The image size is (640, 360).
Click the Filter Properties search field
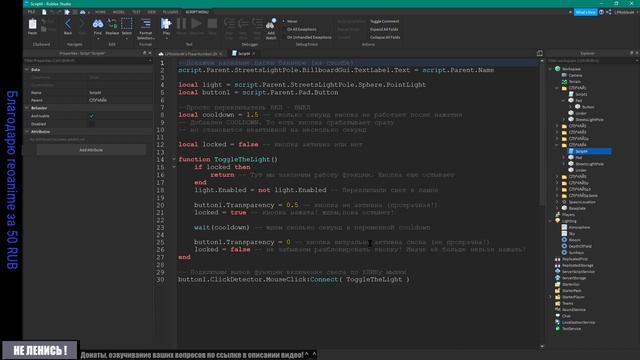[x=87, y=60]
